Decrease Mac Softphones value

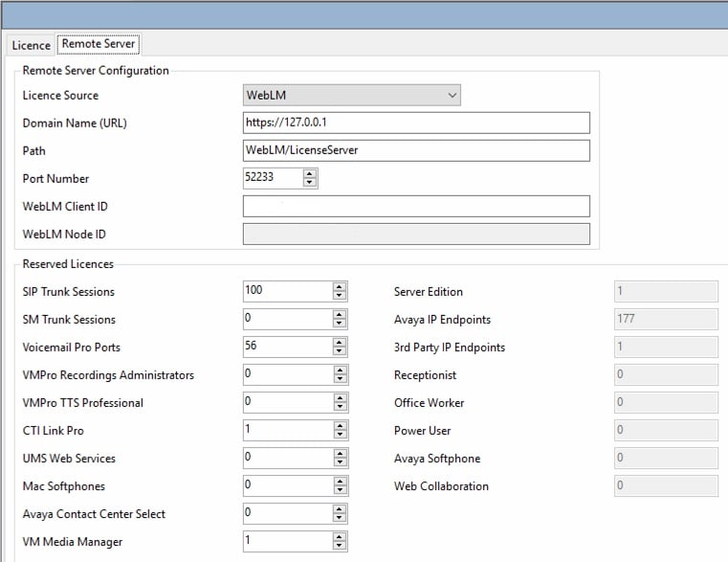[340, 490]
